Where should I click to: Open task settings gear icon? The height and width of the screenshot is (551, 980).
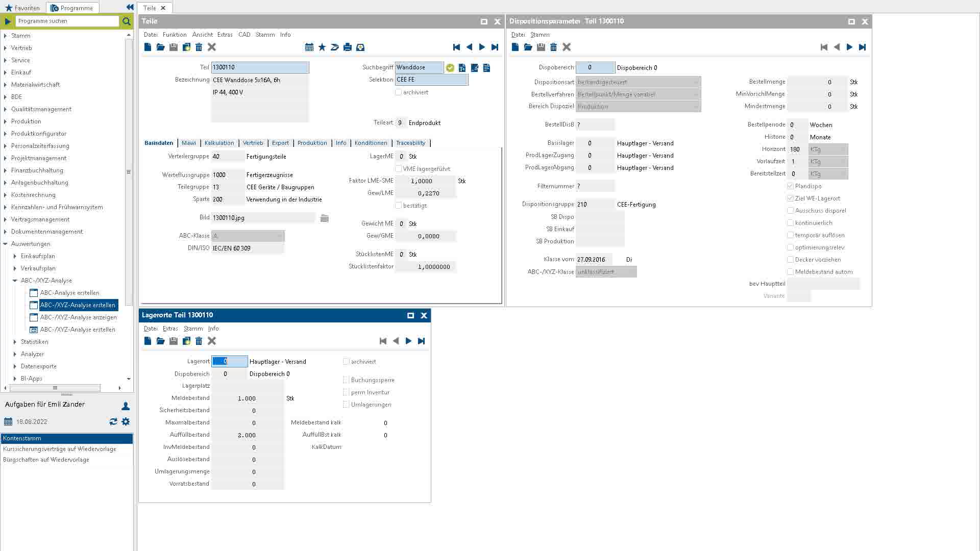click(x=126, y=421)
